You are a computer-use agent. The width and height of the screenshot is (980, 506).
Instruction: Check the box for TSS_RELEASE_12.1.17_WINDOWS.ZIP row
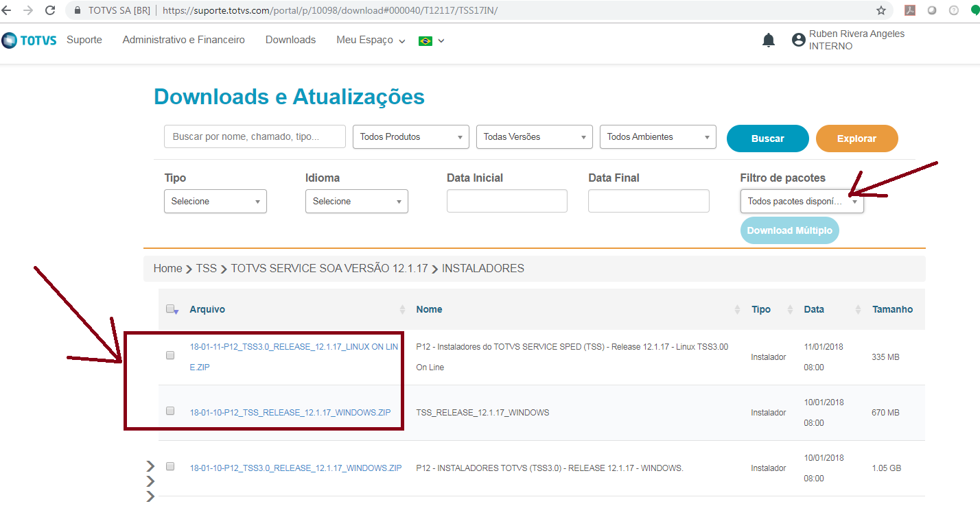(170, 411)
